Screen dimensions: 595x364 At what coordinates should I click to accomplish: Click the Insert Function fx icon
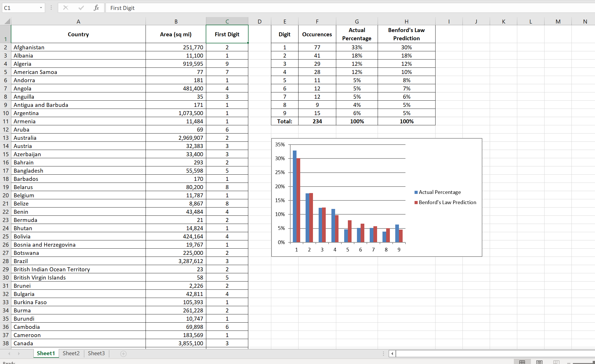point(96,8)
